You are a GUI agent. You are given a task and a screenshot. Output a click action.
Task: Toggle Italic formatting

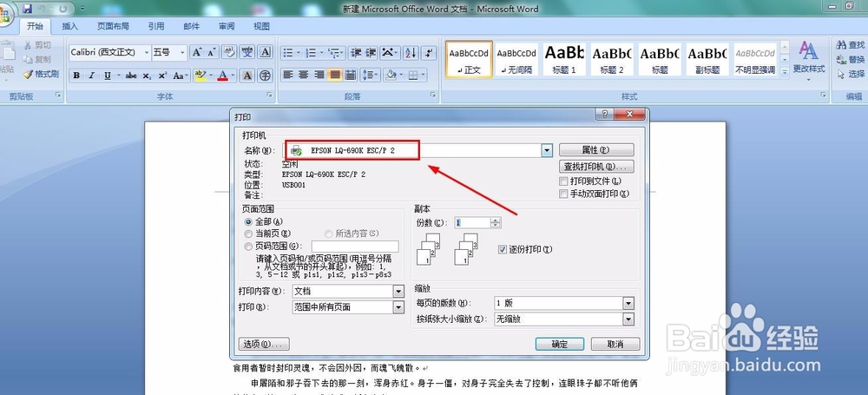91,76
